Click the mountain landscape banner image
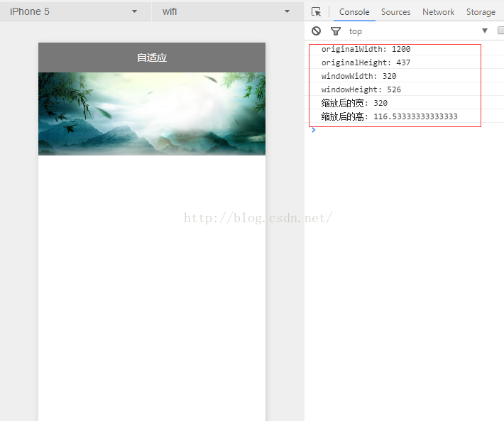 pyautogui.click(x=152, y=114)
